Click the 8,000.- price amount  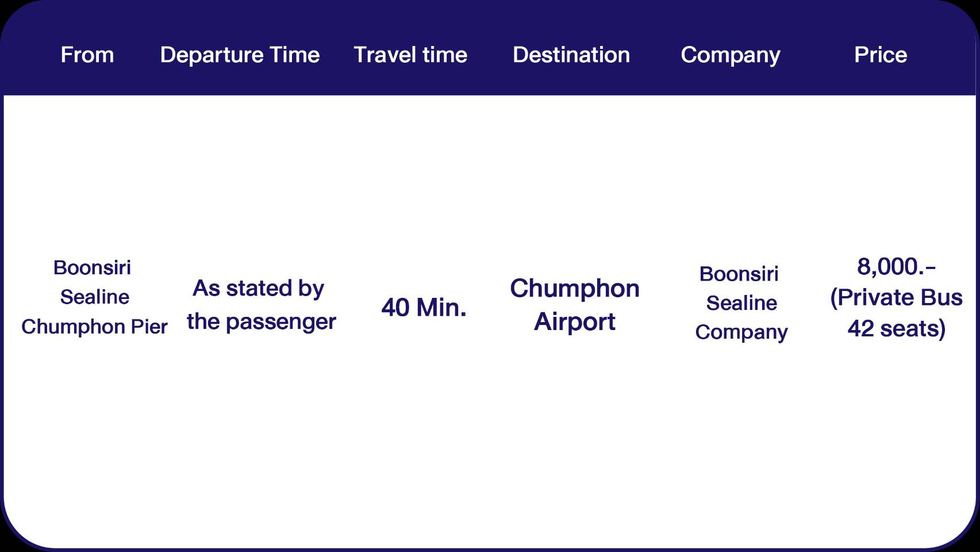(896, 267)
